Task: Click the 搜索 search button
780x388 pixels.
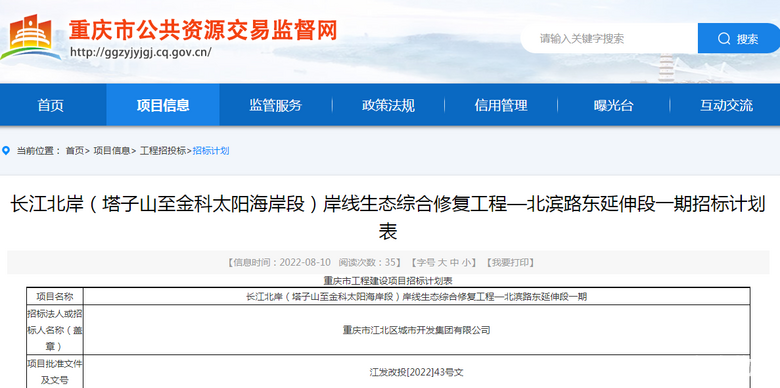Action: click(x=739, y=38)
